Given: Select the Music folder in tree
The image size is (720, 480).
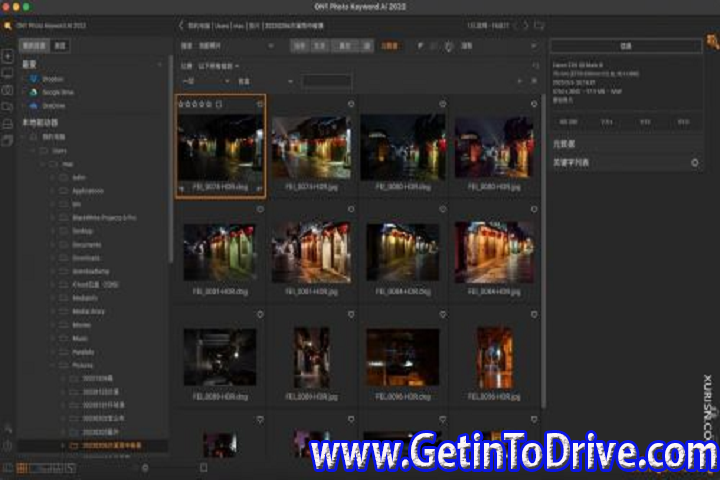Looking at the screenshot, I should [80, 339].
